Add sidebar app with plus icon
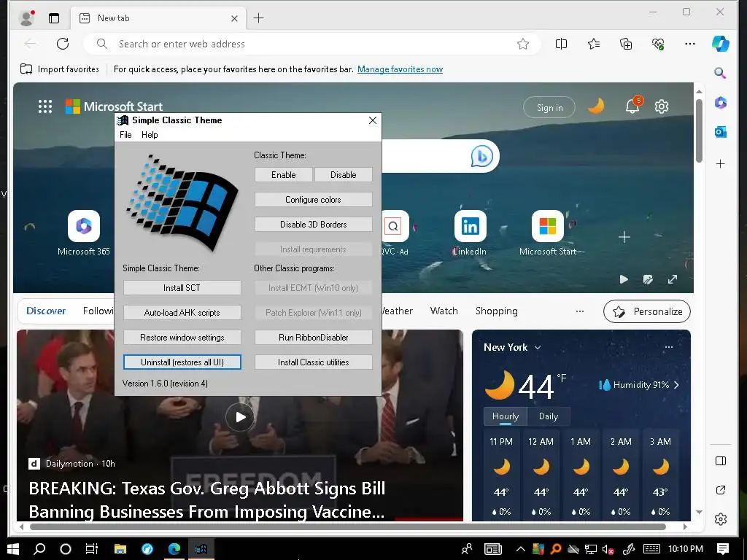The image size is (747, 560). pyautogui.click(x=720, y=164)
